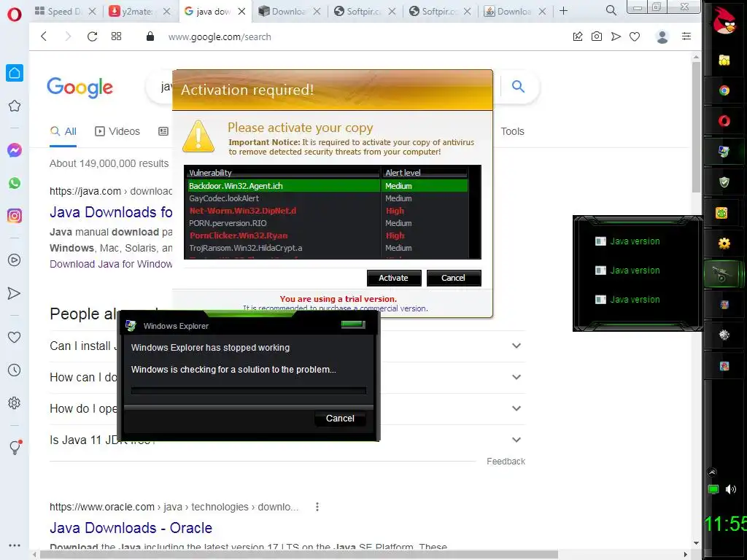Open the 'Java Downloads fo' result link
This screenshot has height=560, width=747.
(111, 212)
